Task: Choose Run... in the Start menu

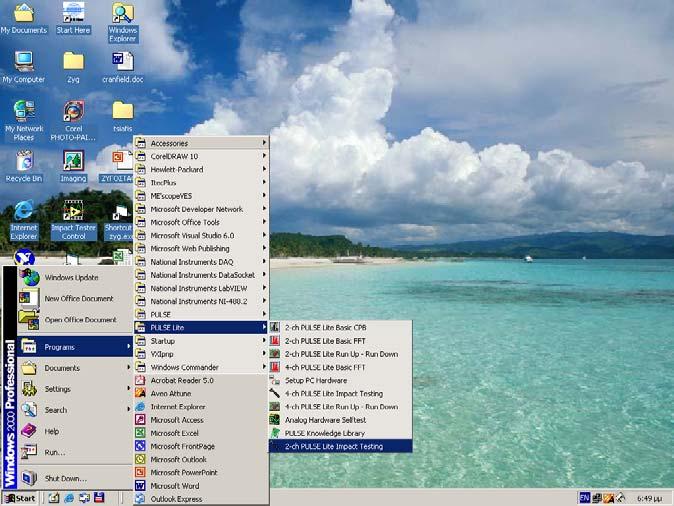Action: [75, 452]
